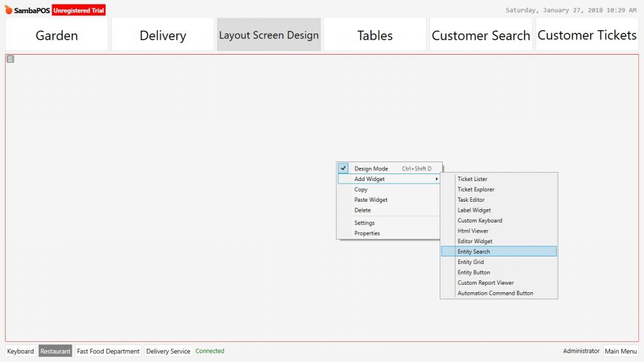Image resolution: width=644 pixels, height=362 pixels.
Task: Open the small list icon in layout corner
Action: [x=10, y=59]
